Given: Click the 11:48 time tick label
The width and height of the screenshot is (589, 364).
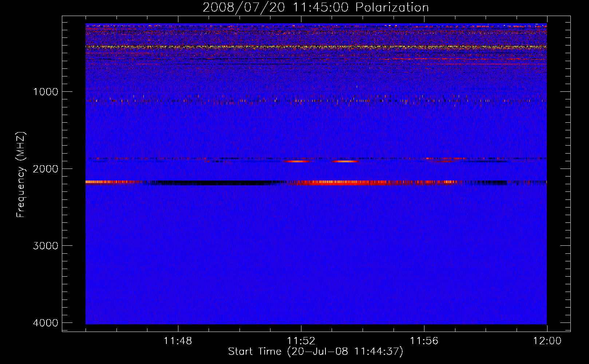Looking at the screenshot, I should click(x=178, y=341).
